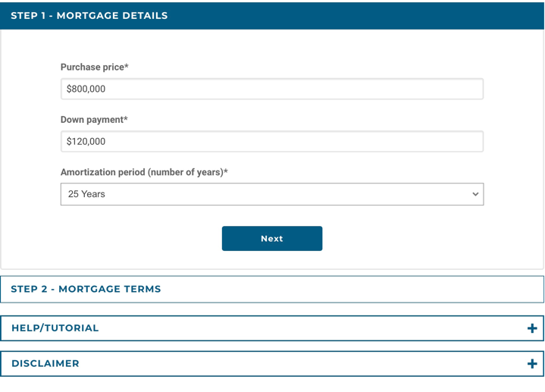Collapse the Step 1 - Mortgage Details header
The height and width of the screenshot is (392, 545).
tap(271, 15)
